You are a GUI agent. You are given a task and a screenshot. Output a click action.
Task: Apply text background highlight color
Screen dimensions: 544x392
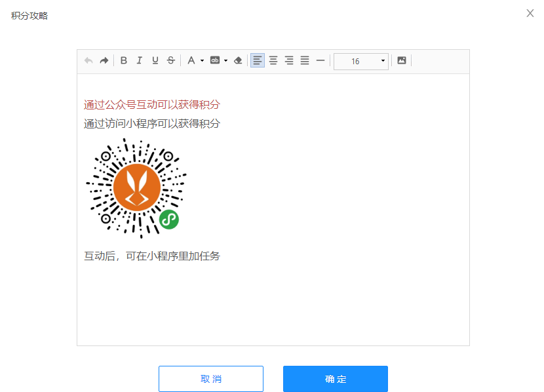[215, 61]
